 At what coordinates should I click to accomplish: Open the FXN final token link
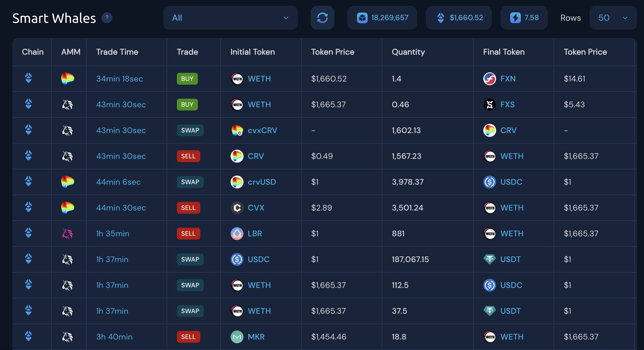click(x=508, y=79)
